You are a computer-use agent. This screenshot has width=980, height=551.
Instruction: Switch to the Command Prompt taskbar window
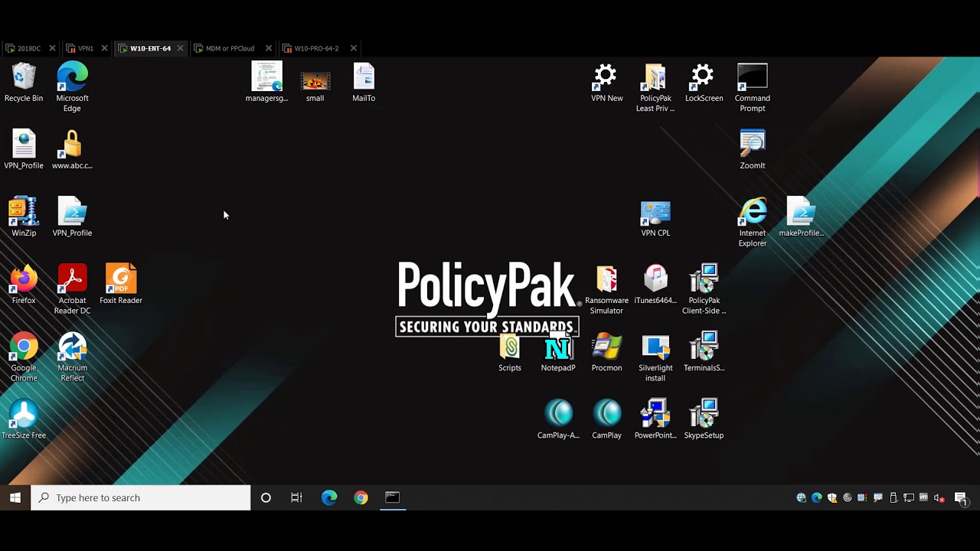click(x=392, y=497)
